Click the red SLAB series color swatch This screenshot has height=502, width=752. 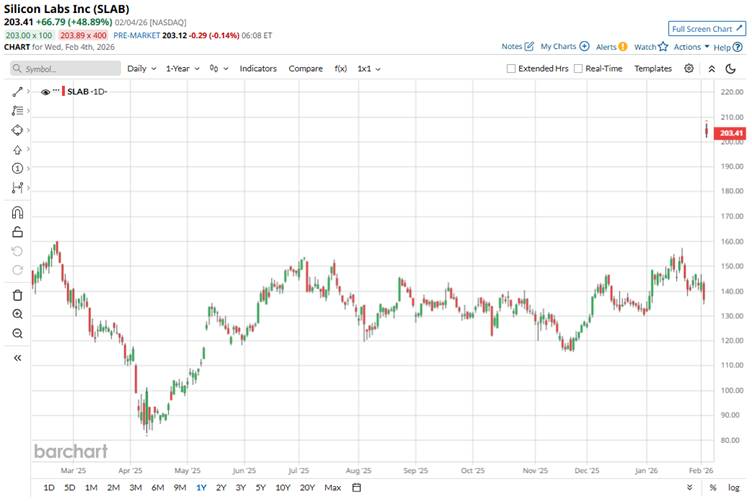[63, 91]
